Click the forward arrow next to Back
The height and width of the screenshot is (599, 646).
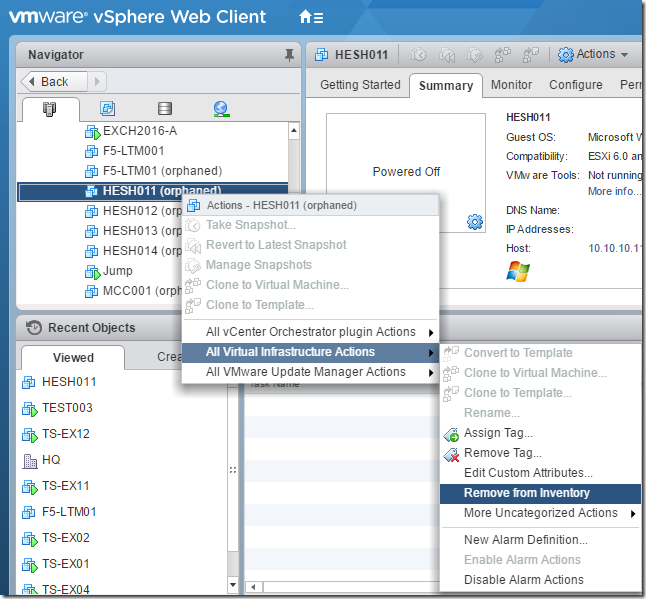pos(97,82)
